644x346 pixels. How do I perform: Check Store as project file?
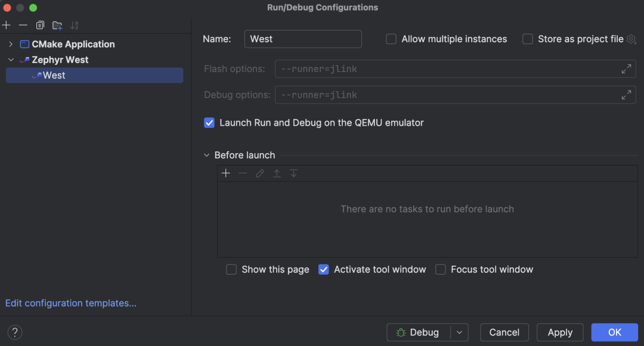pyautogui.click(x=527, y=39)
